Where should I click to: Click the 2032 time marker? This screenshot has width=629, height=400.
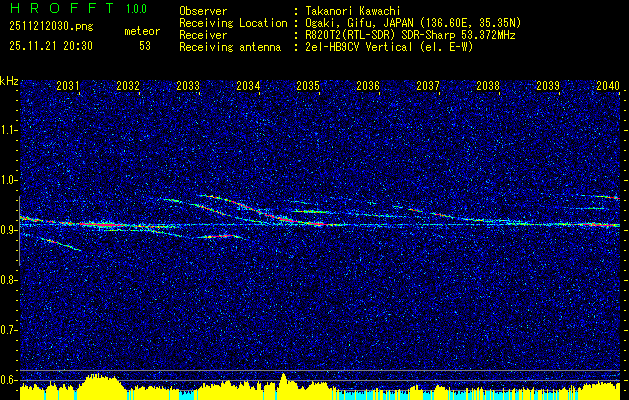pyautogui.click(x=128, y=85)
